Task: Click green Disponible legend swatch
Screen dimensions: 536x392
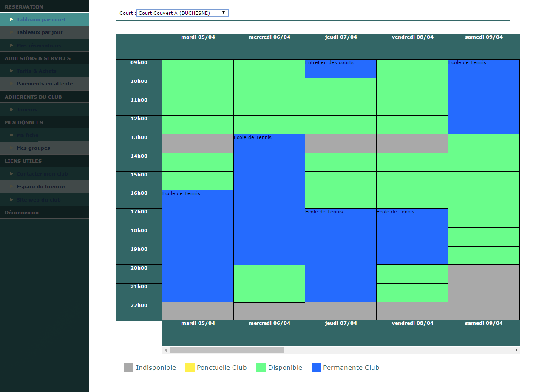Action: coord(261,368)
